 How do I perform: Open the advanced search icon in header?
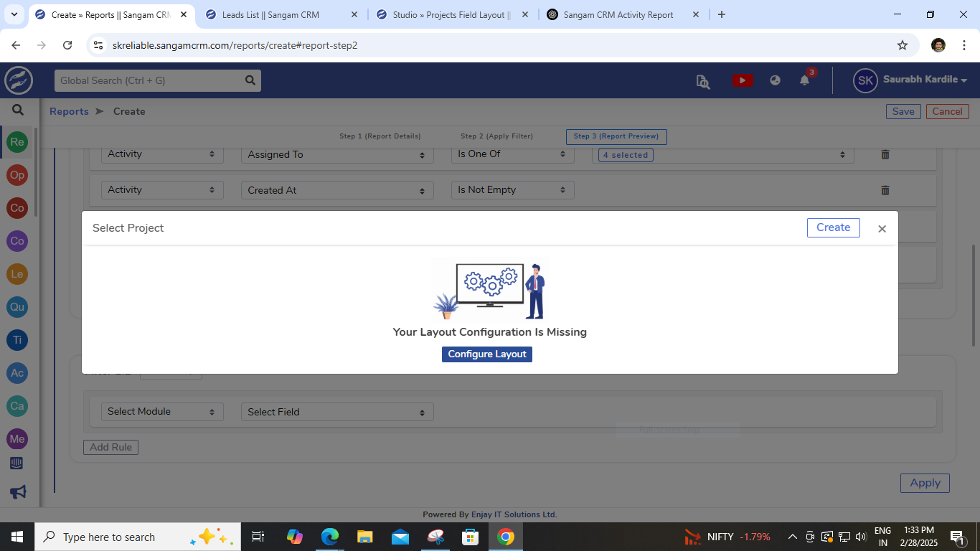(703, 81)
